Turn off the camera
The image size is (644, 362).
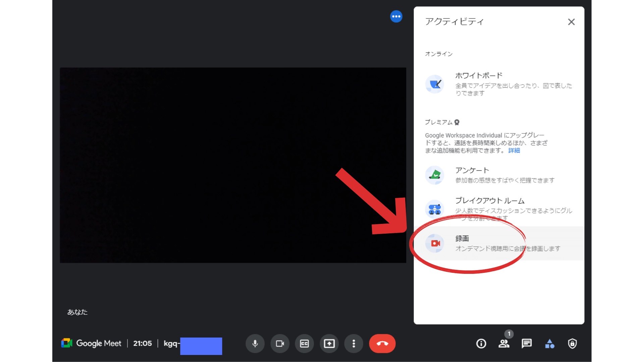(280, 344)
